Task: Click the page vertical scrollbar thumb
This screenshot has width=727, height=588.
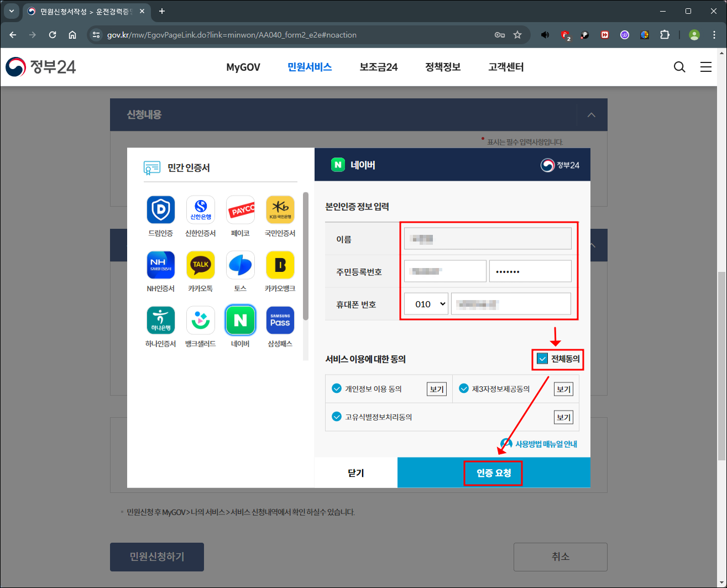Action: (722, 365)
